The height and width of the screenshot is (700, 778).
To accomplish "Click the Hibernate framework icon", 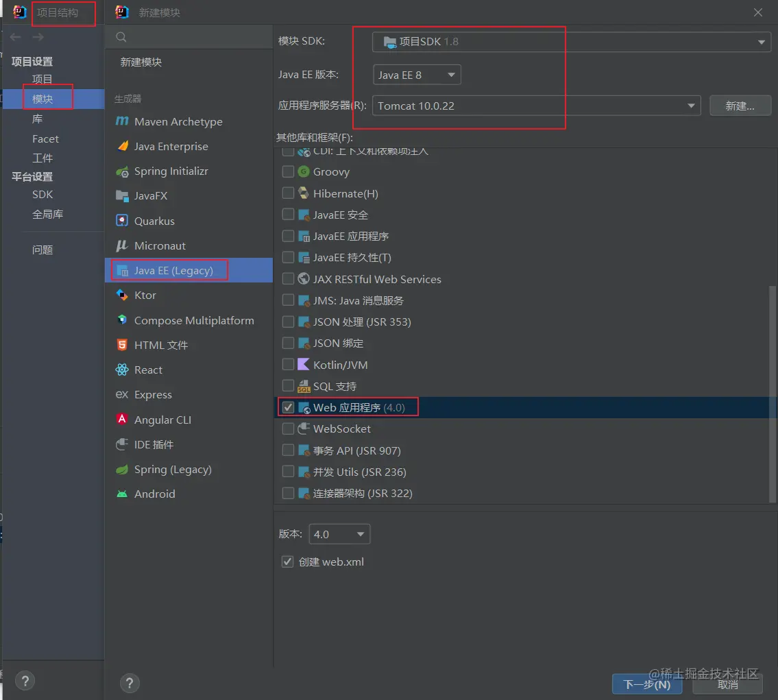I will (x=304, y=193).
